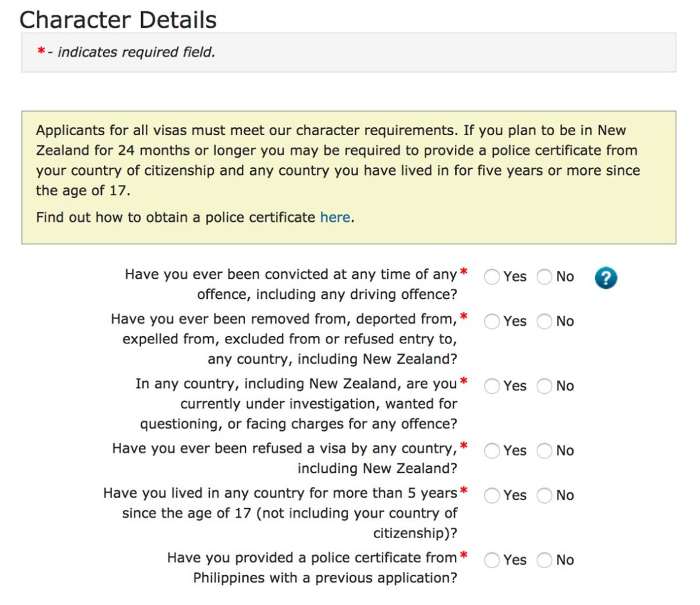Select Yes for being removed or deported from any country

[491, 321]
